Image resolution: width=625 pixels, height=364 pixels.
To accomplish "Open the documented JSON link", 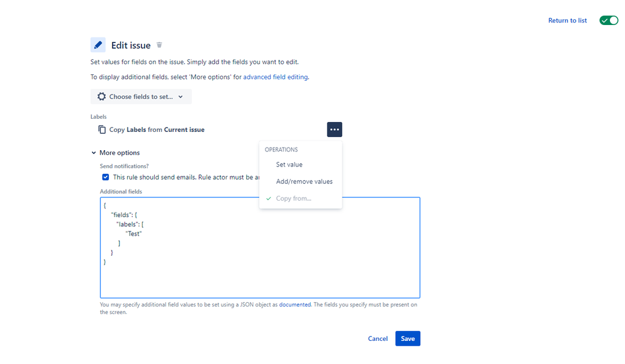I will click(x=294, y=305).
